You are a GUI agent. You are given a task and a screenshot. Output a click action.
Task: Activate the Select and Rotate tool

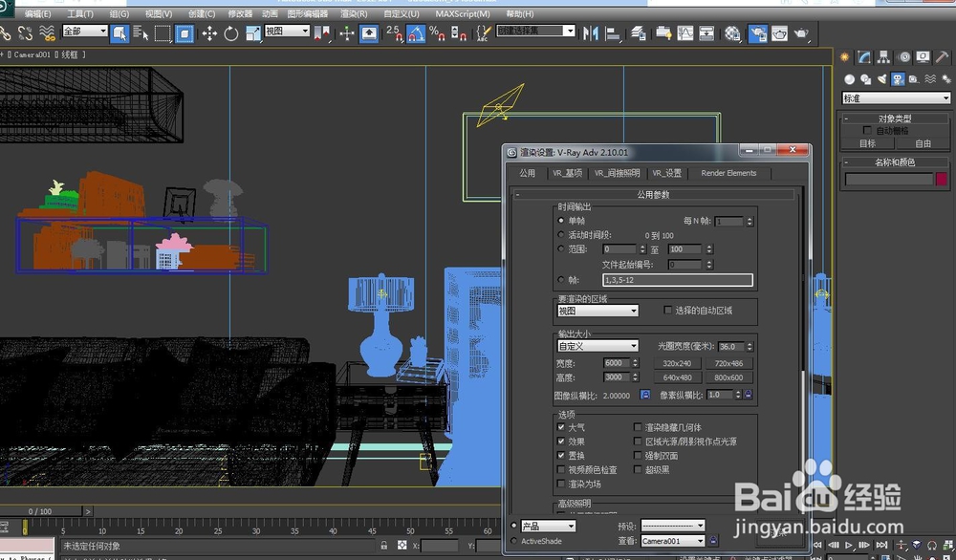[231, 34]
